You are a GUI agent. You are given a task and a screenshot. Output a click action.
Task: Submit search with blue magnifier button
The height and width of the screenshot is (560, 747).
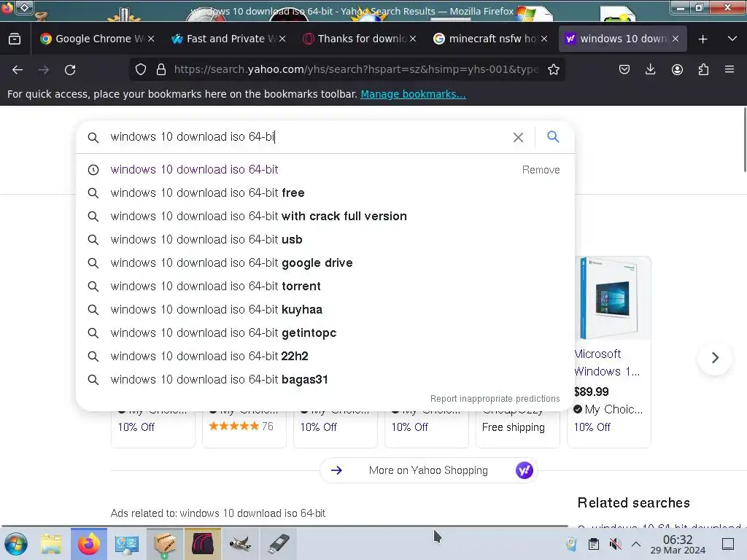point(553,136)
